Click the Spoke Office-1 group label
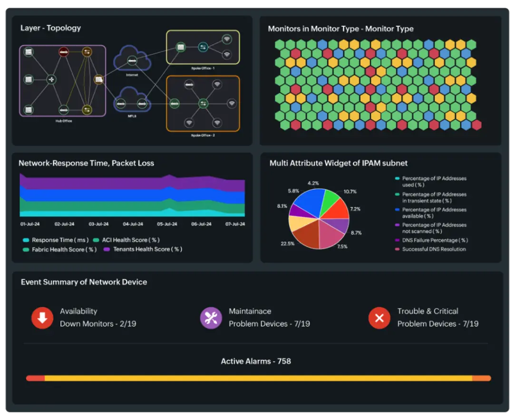Viewport: 515px width, 420px height. click(203, 68)
